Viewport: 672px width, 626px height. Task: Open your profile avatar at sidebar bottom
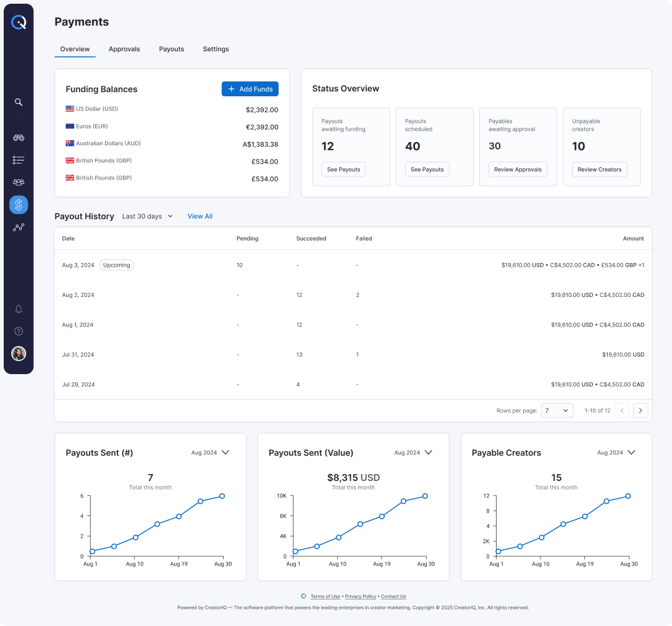(19, 354)
